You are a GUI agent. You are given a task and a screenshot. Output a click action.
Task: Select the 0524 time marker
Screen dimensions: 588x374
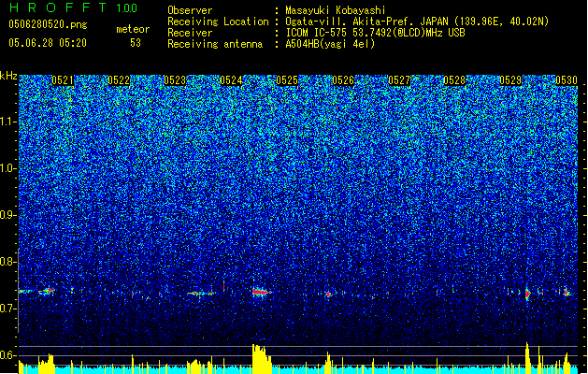coord(231,80)
